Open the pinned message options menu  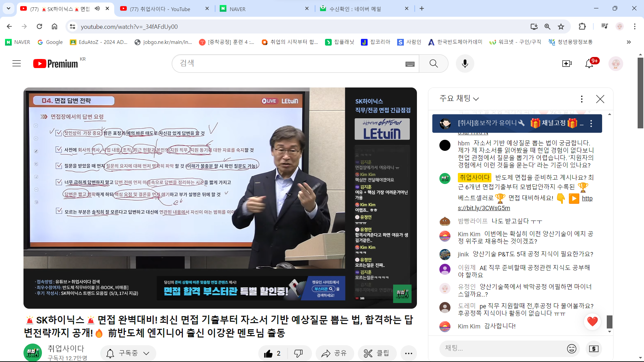click(x=591, y=123)
